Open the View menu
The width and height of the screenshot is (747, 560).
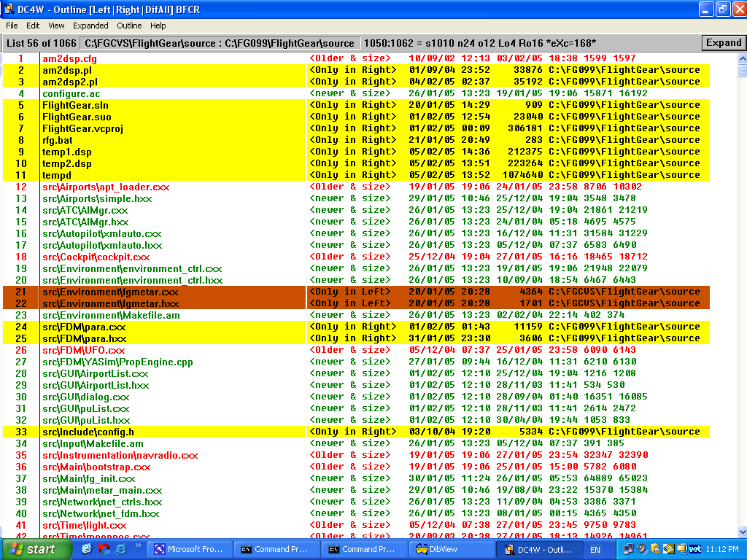tap(56, 26)
